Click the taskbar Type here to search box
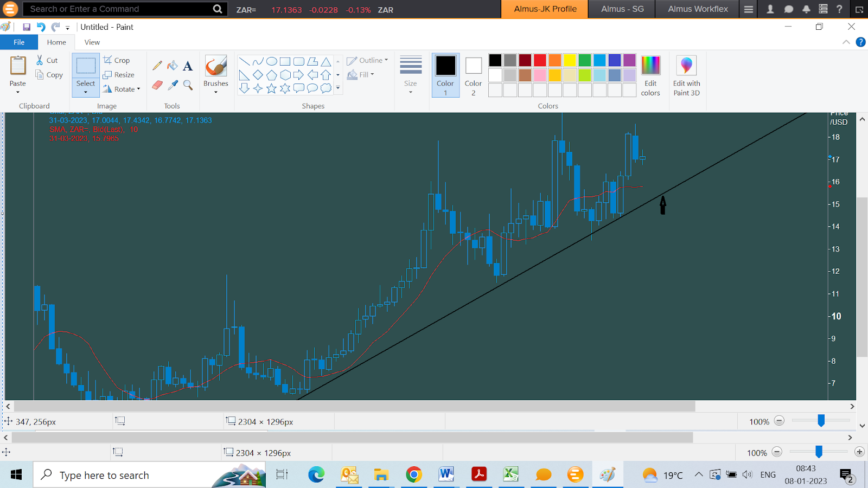The width and height of the screenshot is (868, 488). 149,475
